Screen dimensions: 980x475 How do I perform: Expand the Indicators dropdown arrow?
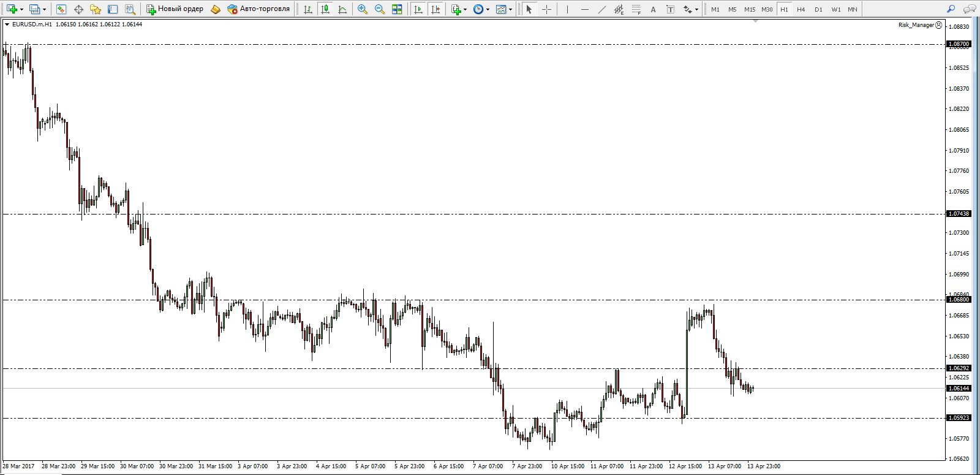466,9
